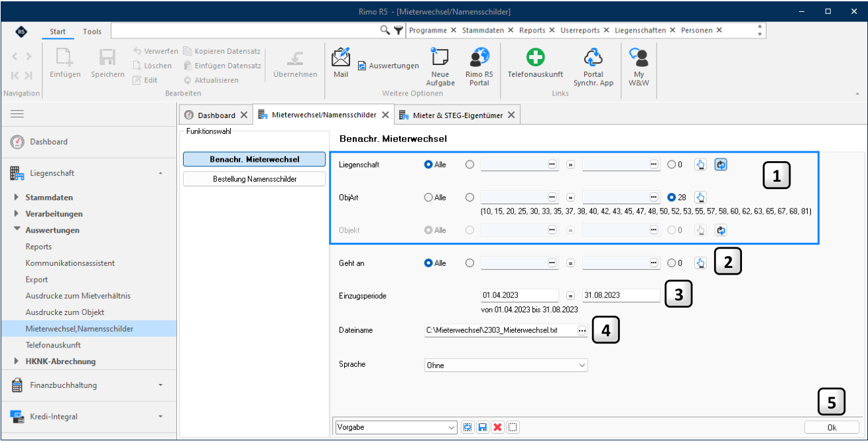Expand the Finanzbuchhaltung section

88,385
